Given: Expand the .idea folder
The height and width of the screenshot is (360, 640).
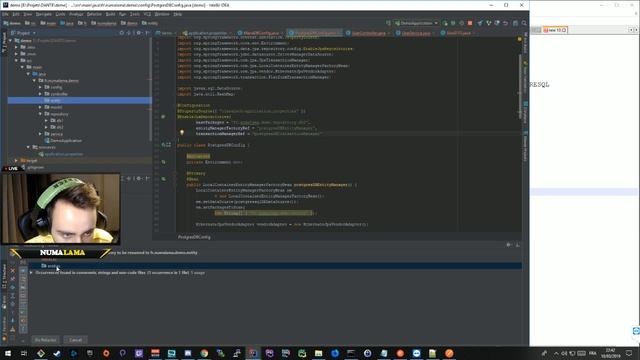Looking at the screenshot, I should tap(16, 47).
